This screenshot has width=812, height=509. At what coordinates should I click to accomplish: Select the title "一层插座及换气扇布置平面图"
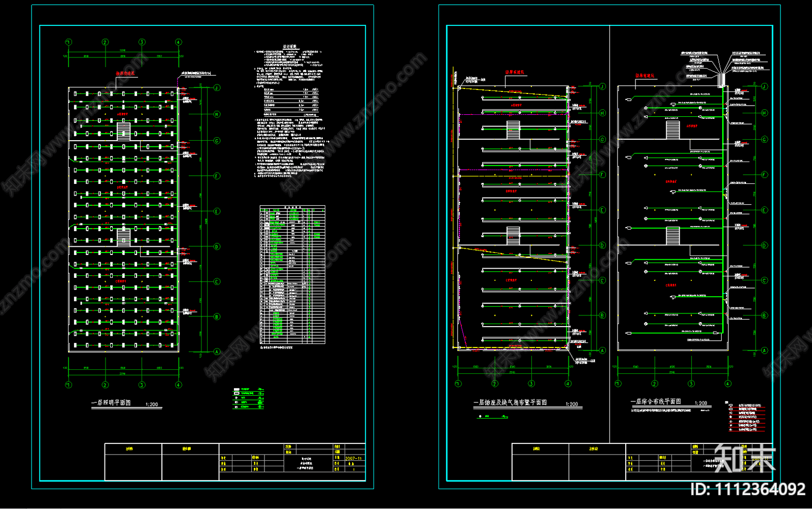pyautogui.click(x=511, y=402)
